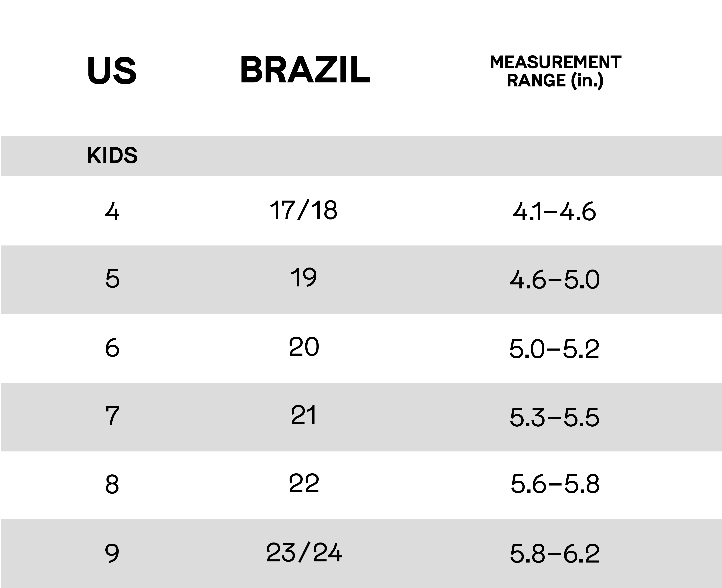Screen dimensions: 722x588
Task: Click the 5.8–6.2 measurement cell
Action: point(554,554)
